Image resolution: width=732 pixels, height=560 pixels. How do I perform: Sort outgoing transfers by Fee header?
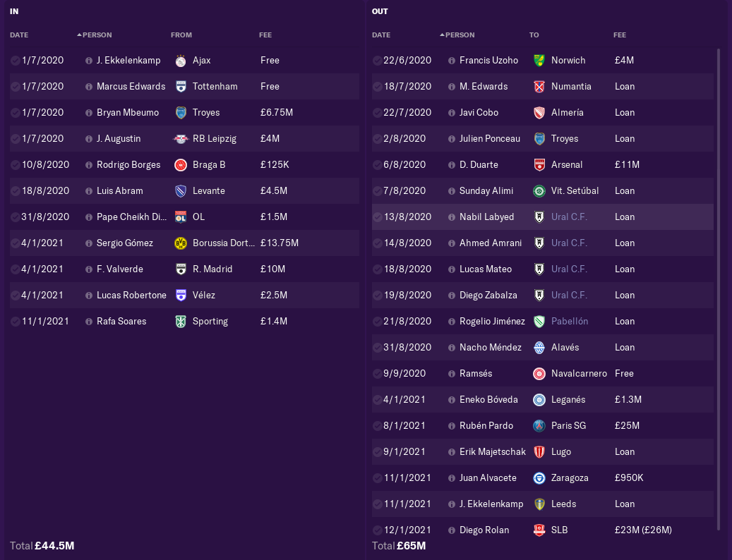tap(620, 35)
